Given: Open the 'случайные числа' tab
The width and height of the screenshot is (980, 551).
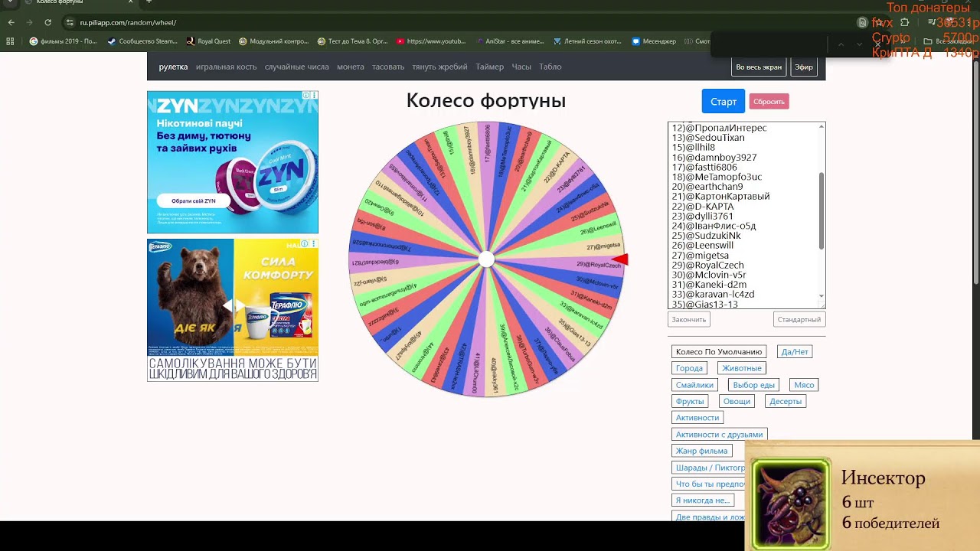Looking at the screenshot, I should pos(296,67).
